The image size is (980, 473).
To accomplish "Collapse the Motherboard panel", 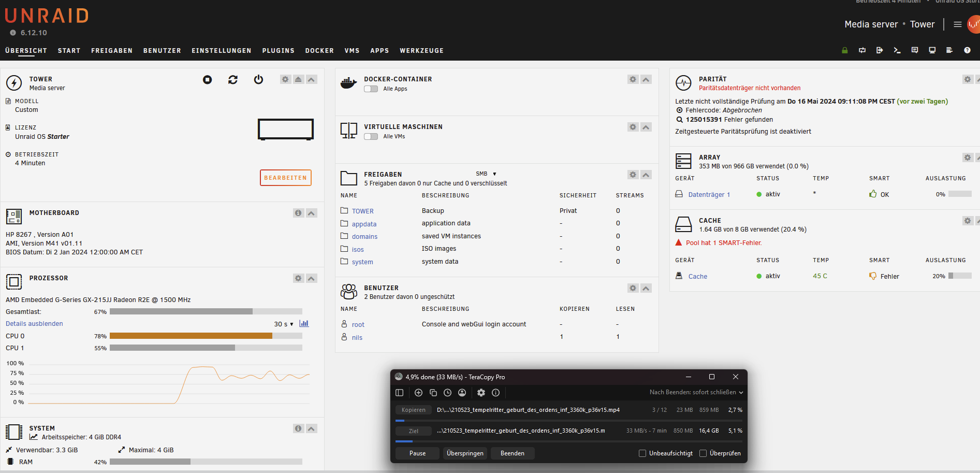I will pos(311,213).
